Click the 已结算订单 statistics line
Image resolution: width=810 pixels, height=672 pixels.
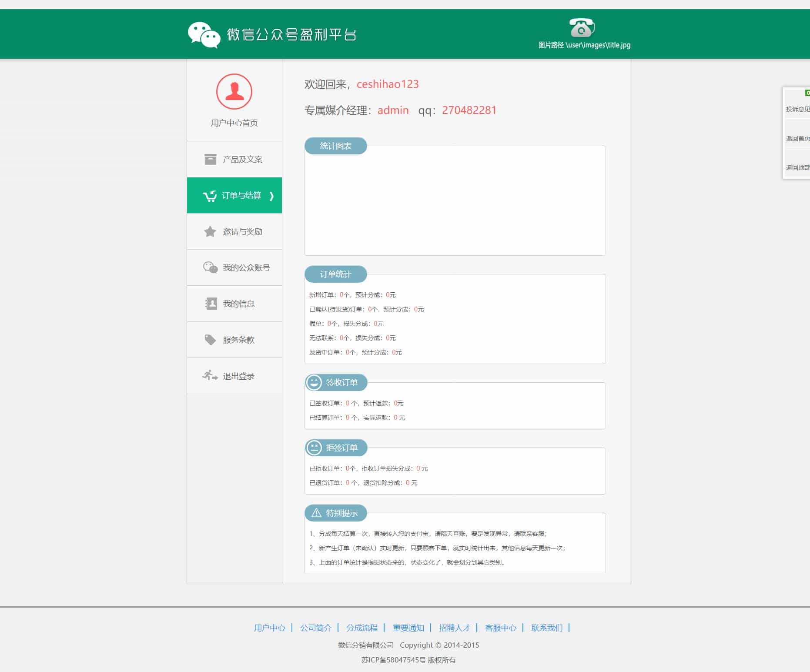coord(357,418)
